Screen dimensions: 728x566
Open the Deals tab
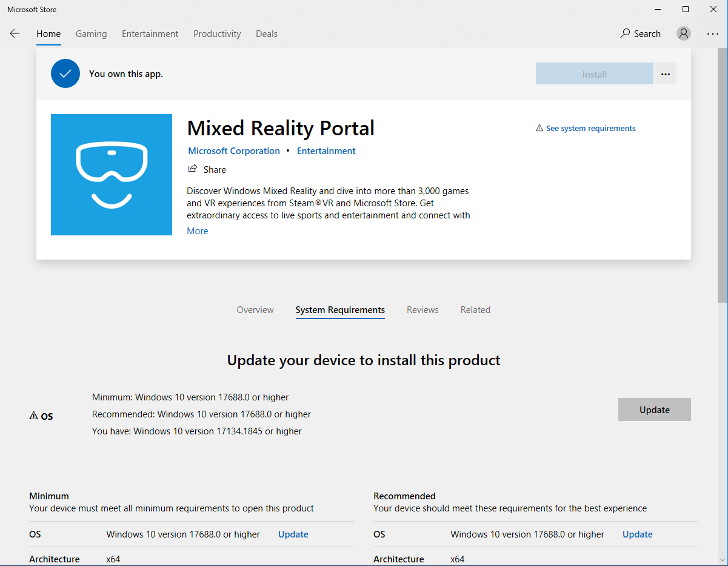click(x=267, y=34)
